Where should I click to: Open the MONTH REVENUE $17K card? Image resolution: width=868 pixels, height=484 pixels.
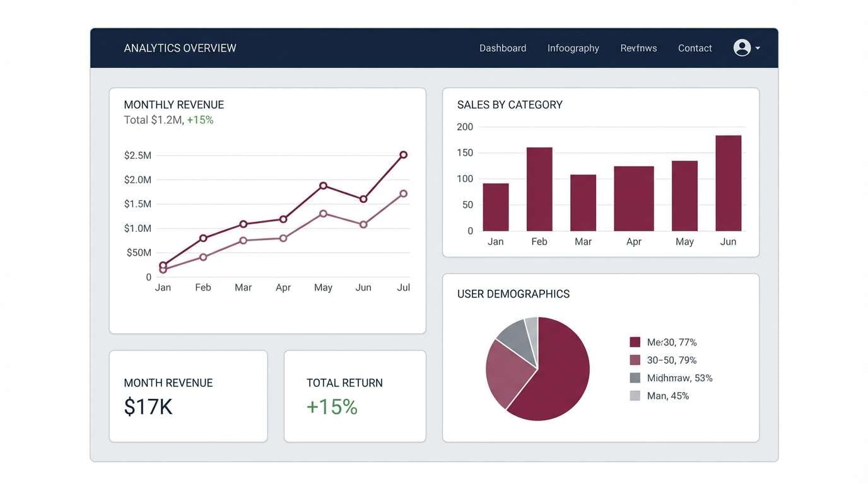188,395
